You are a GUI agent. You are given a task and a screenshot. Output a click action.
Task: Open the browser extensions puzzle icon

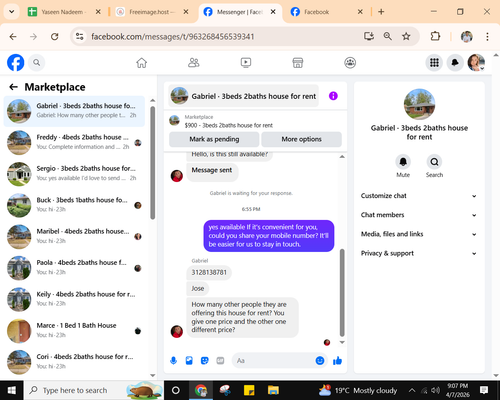[x=435, y=36]
